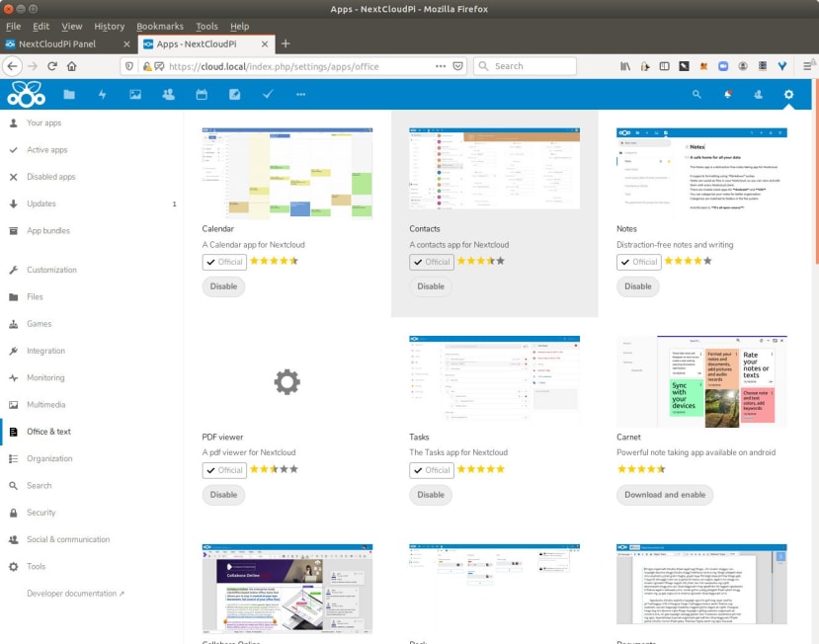Close the Apps - NextCloudPi tab
Image resolution: width=819 pixels, height=644 pixels.
pyautogui.click(x=265, y=43)
